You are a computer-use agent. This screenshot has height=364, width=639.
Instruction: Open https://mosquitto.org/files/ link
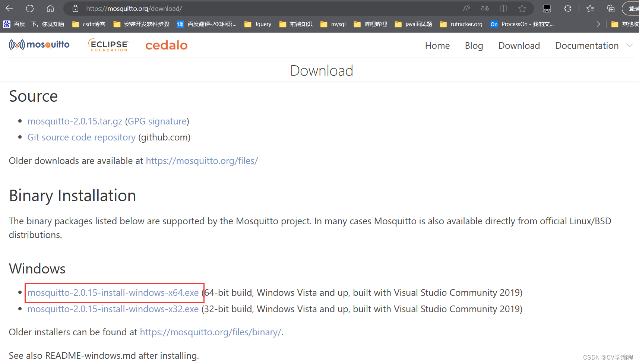click(202, 161)
